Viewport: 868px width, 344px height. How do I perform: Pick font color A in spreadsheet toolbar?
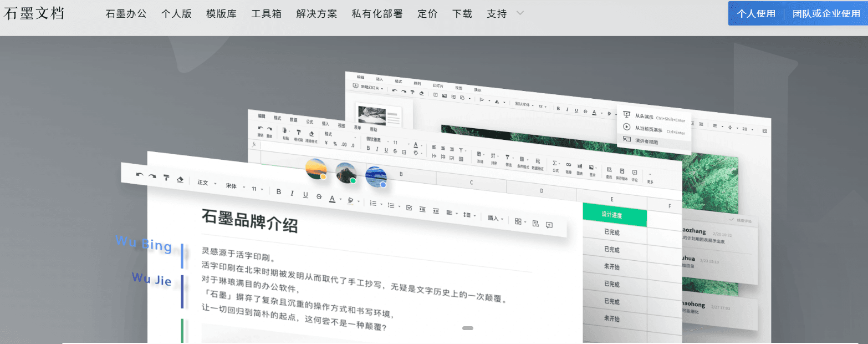416,144
